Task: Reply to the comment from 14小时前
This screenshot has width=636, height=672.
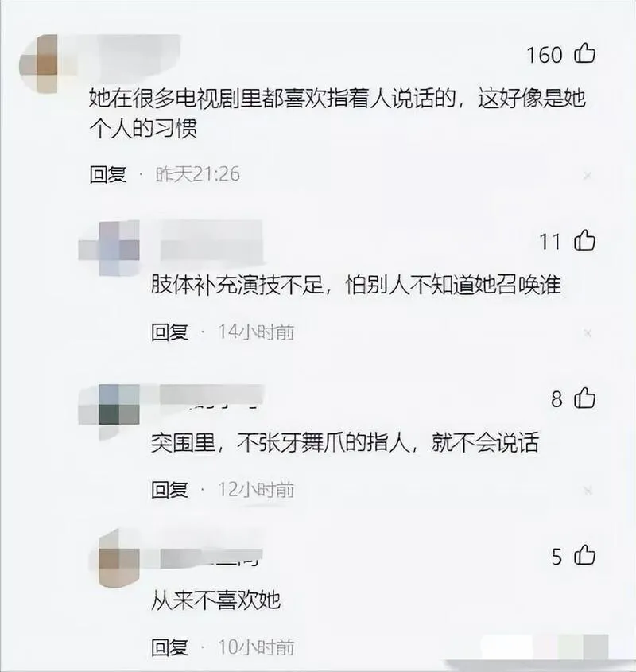Action: point(169,332)
